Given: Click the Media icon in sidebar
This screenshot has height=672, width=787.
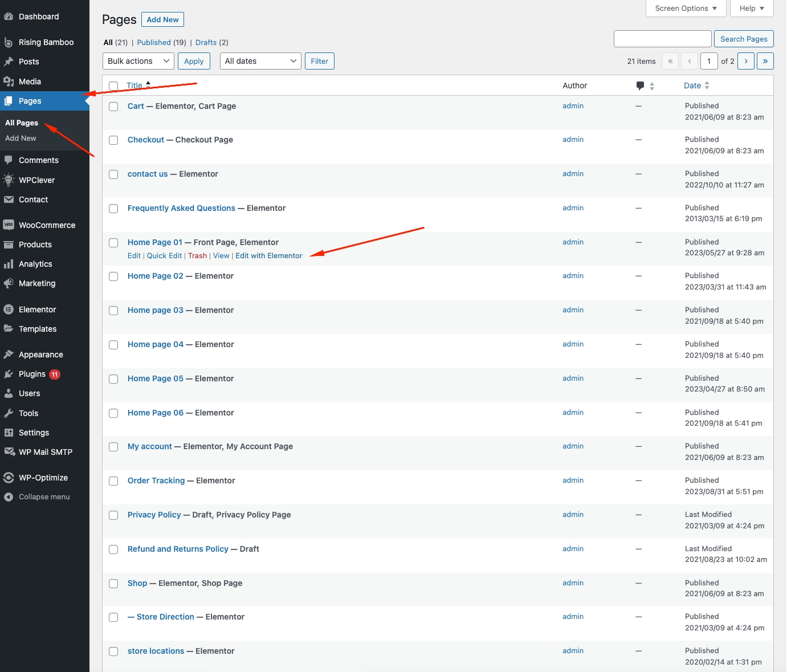Looking at the screenshot, I should pyautogui.click(x=9, y=82).
